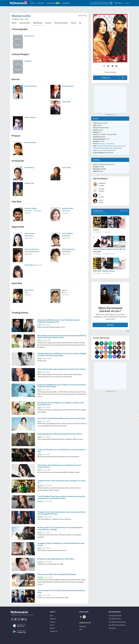This screenshot has height=644, width=139.
Task: Switch to dark mode moon icon
Action: (81, 617)
